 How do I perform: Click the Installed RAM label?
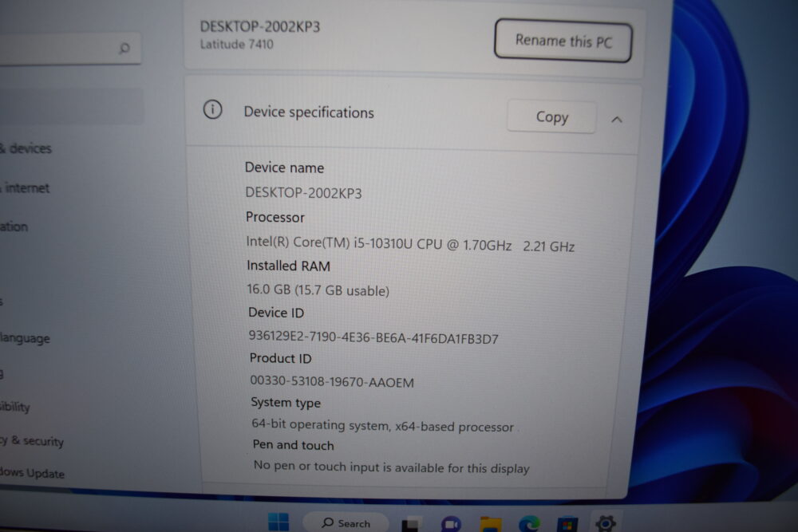click(289, 266)
